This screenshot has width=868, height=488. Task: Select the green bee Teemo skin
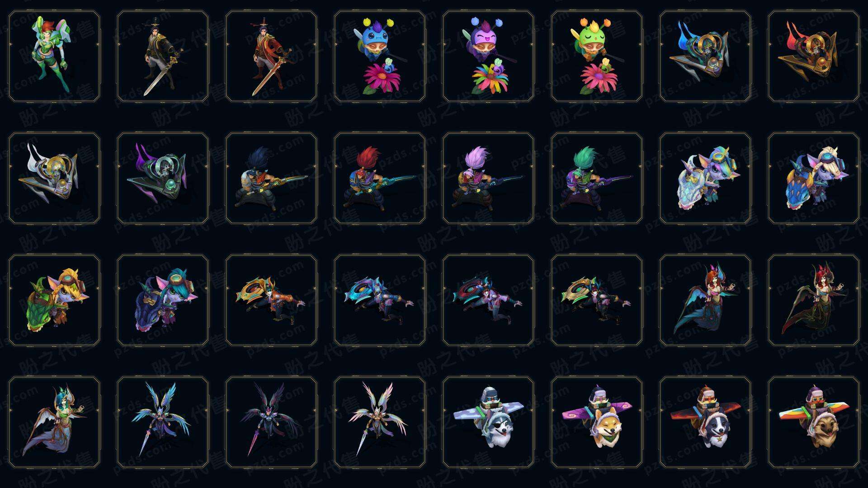(x=597, y=56)
